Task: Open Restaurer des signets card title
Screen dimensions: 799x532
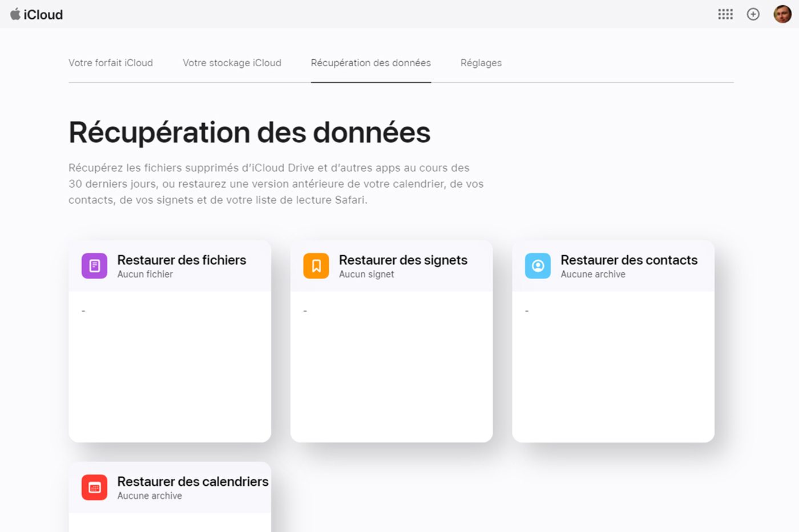Action: [x=403, y=260]
